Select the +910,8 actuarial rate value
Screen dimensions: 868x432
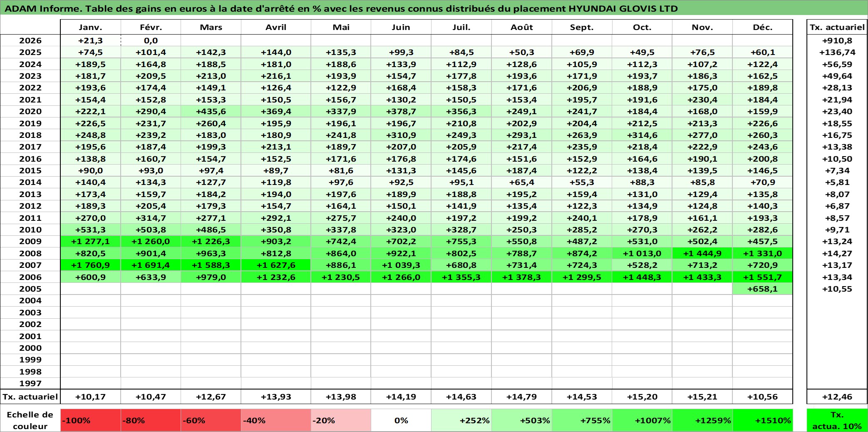[x=837, y=40]
